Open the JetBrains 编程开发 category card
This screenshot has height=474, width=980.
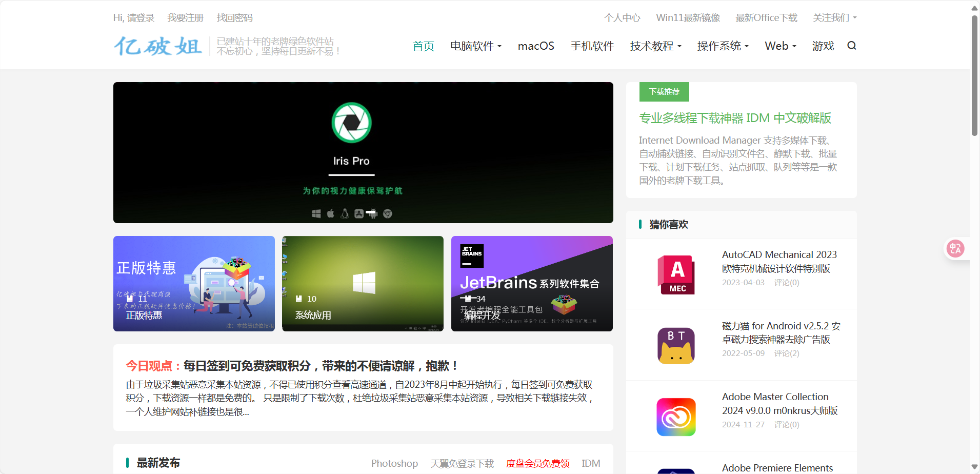[x=532, y=284]
